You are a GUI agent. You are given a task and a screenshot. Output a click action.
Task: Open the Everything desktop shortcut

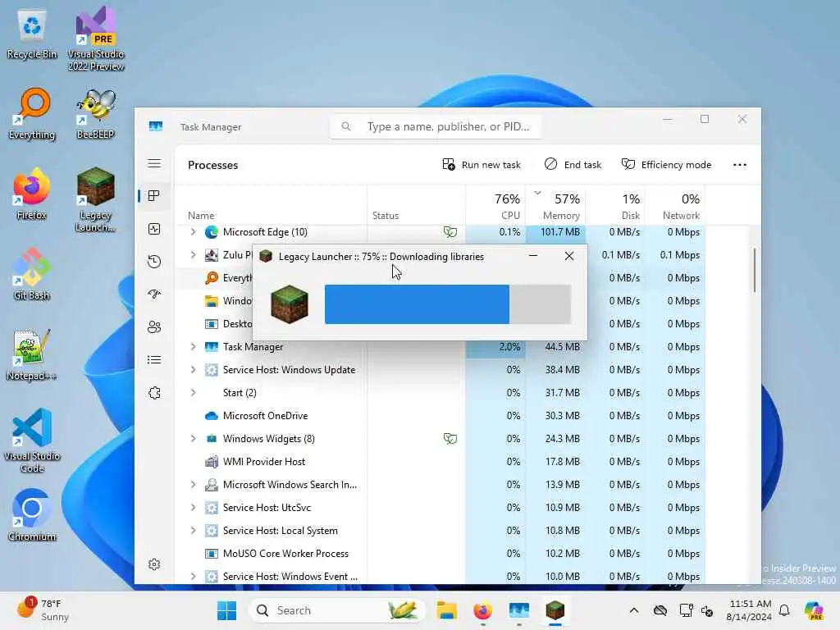[32, 114]
